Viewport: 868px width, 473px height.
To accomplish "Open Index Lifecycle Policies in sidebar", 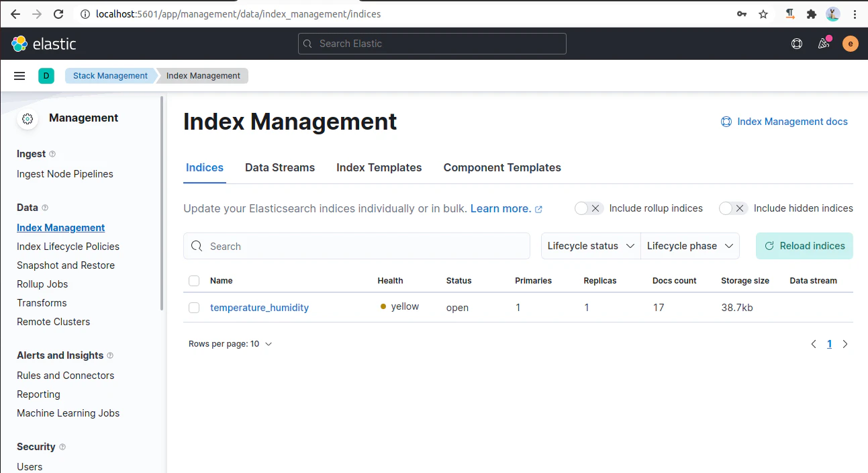I will (x=68, y=247).
